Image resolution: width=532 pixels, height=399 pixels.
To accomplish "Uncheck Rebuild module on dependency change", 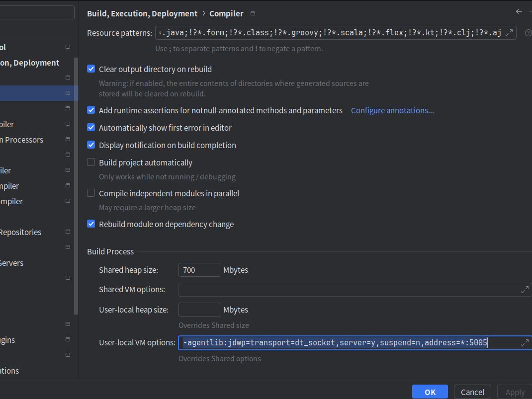I will [91, 224].
